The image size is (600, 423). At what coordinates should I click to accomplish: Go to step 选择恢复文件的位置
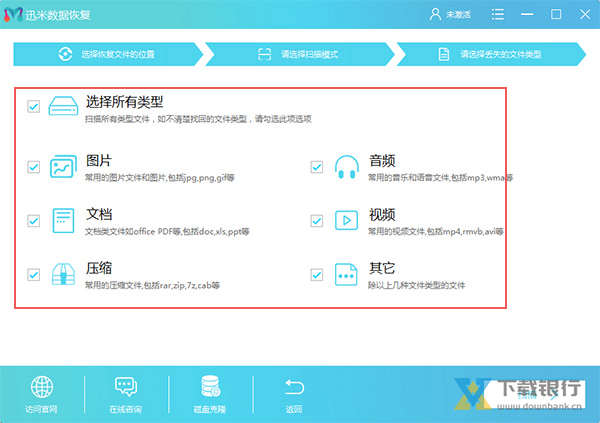click(x=108, y=54)
